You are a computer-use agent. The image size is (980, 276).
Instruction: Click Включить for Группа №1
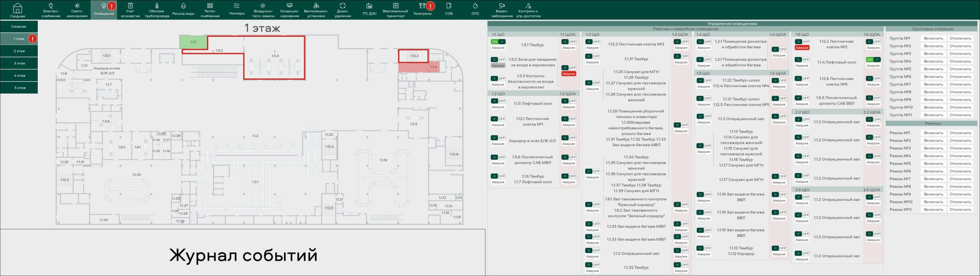[933, 38]
